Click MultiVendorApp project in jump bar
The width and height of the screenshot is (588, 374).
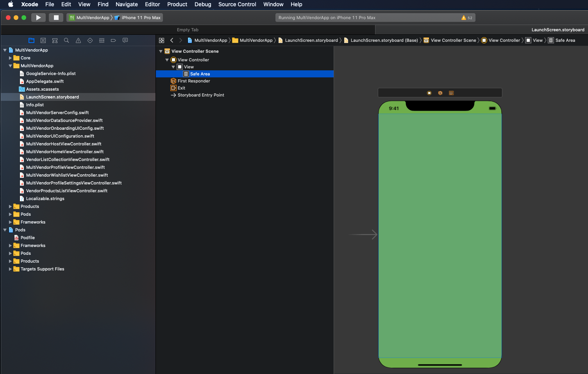207,40
